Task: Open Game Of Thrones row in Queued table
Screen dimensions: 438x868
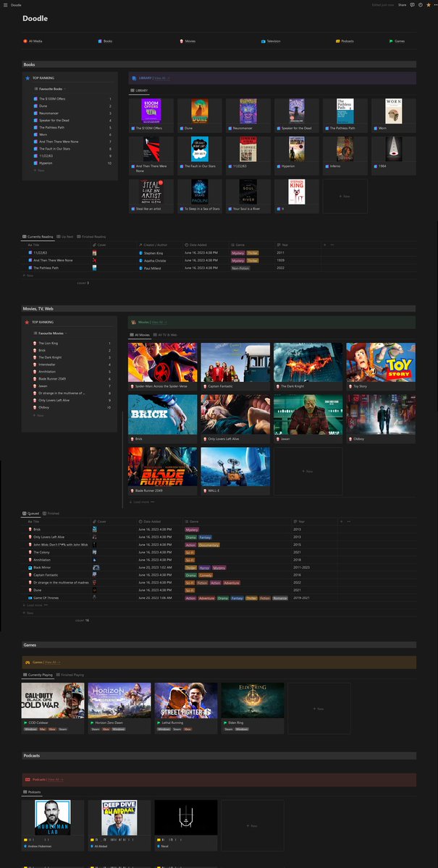Action: [x=58, y=598]
